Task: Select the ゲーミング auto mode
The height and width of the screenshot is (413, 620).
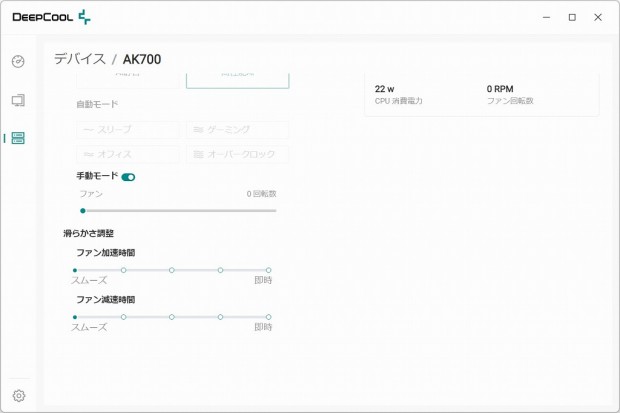Action: [x=238, y=130]
